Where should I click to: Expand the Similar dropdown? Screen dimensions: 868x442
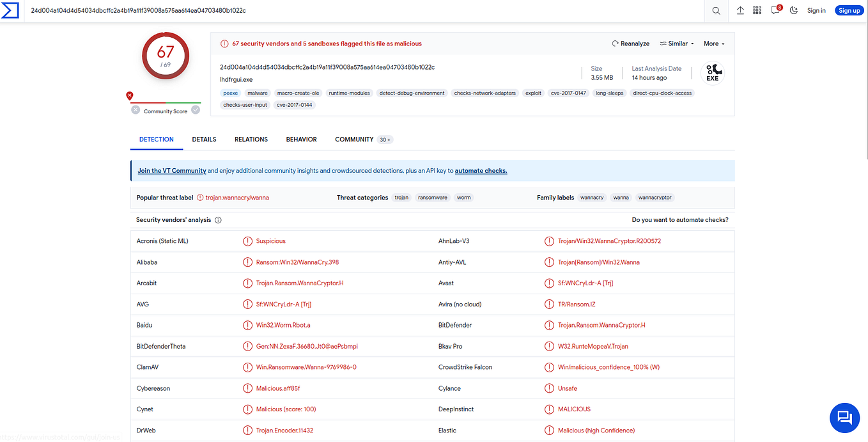point(676,43)
